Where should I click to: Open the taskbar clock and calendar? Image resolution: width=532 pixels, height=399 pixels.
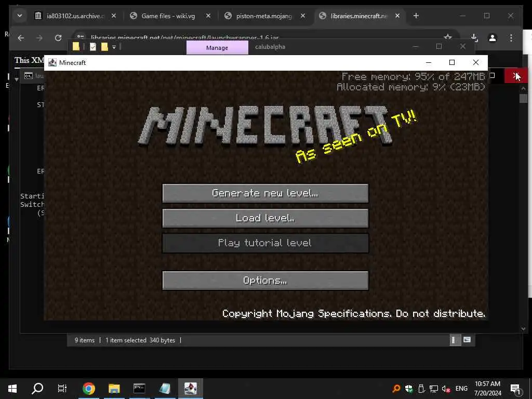coord(487,389)
